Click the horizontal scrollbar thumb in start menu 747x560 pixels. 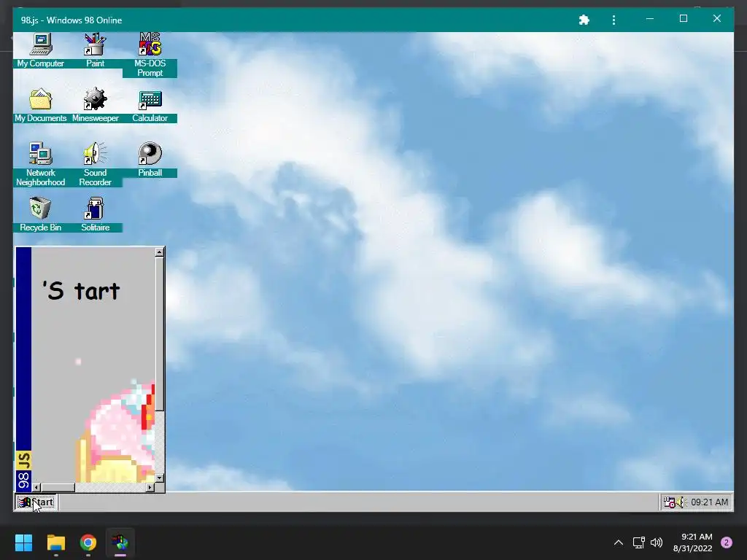tap(58, 487)
